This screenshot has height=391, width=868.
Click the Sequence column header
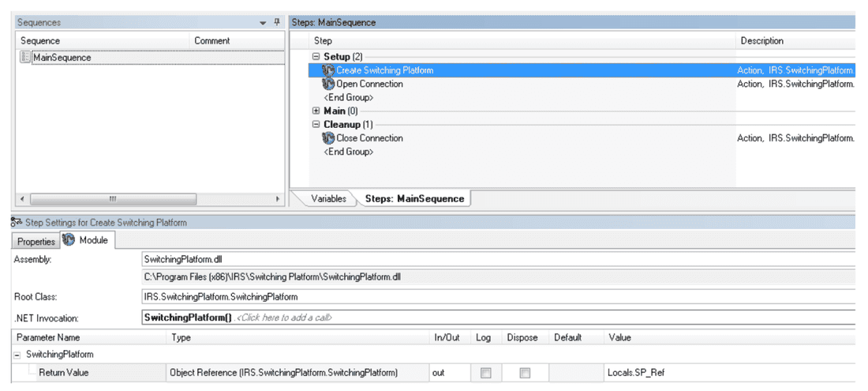click(x=103, y=41)
